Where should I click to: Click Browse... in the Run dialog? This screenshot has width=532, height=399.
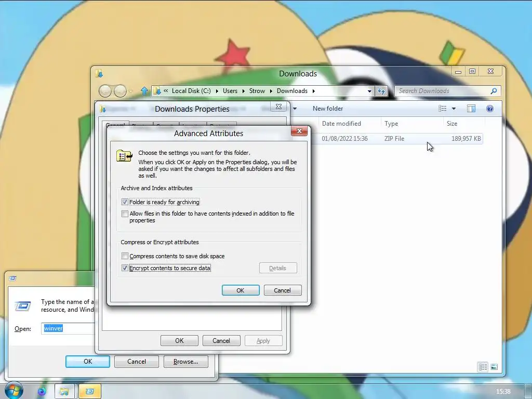coord(185,362)
